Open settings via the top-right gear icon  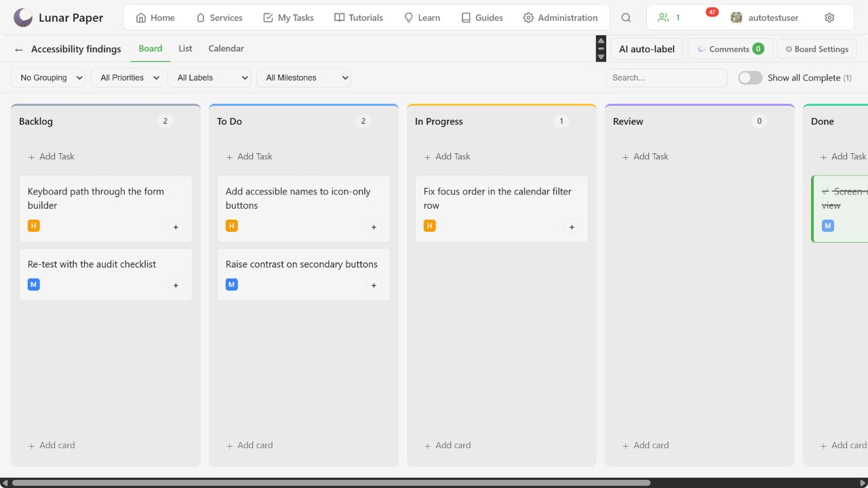pyautogui.click(x=829, y=18)
